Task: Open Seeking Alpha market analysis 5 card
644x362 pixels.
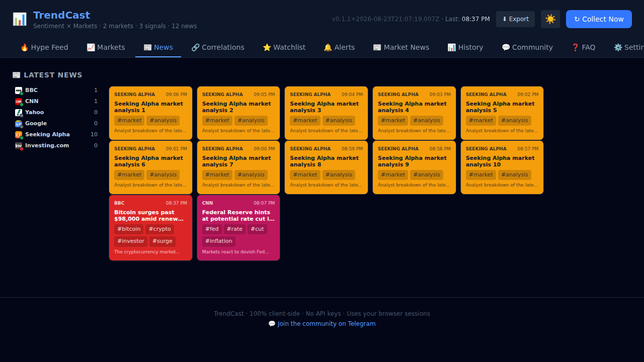Action: point(502,113)
